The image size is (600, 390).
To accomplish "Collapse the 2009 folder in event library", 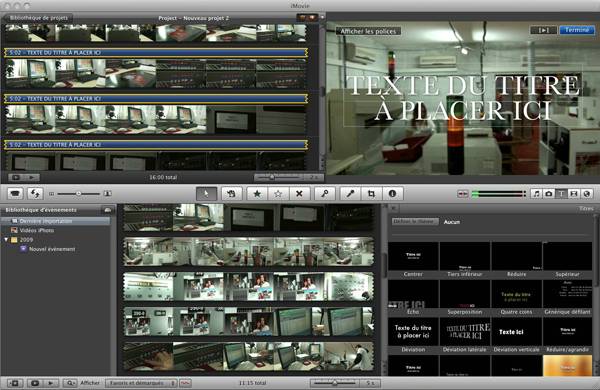I will (6, 240).
